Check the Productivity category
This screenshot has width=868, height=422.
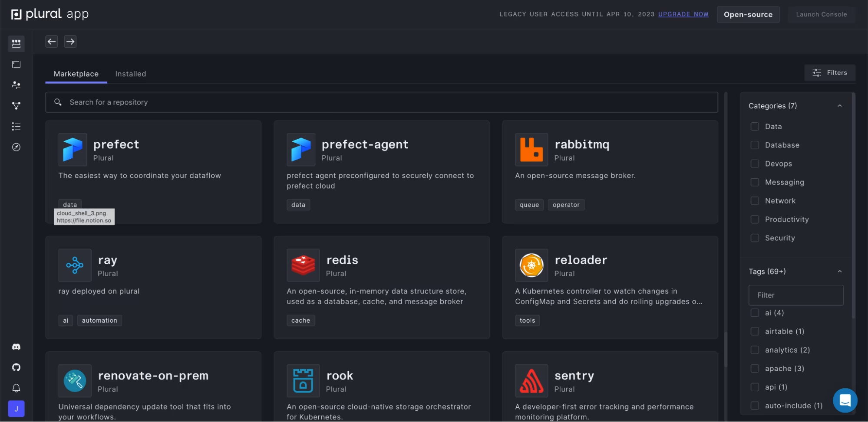[x=755, y=220]
